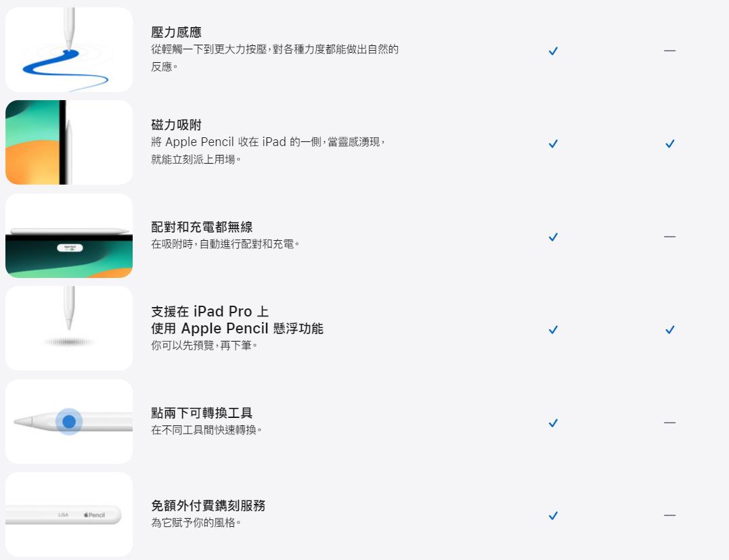The width and height of the screenshot is (729, 560).
Task: Click the double-tap blue dot pencil image
Action: coord(69,421)
